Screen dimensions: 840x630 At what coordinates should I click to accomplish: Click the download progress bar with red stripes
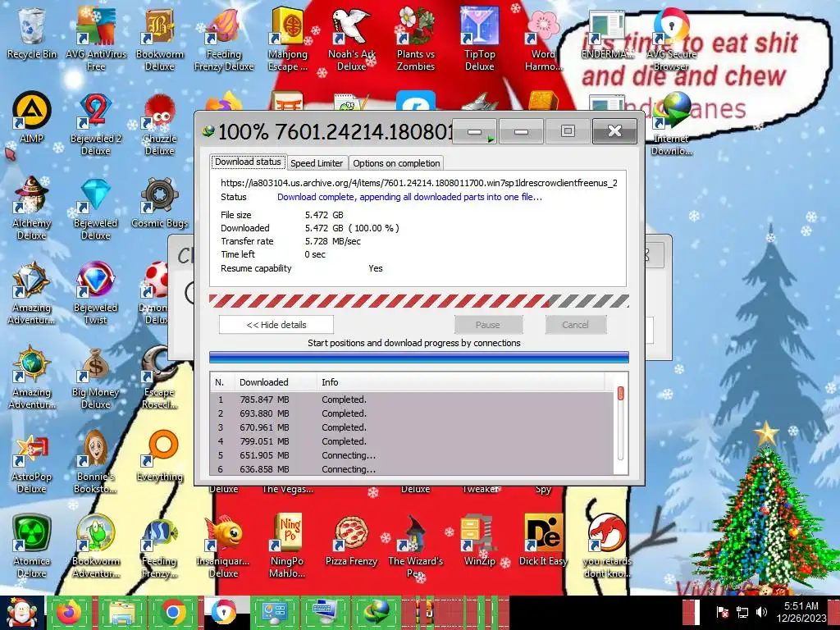pos(419,300)
